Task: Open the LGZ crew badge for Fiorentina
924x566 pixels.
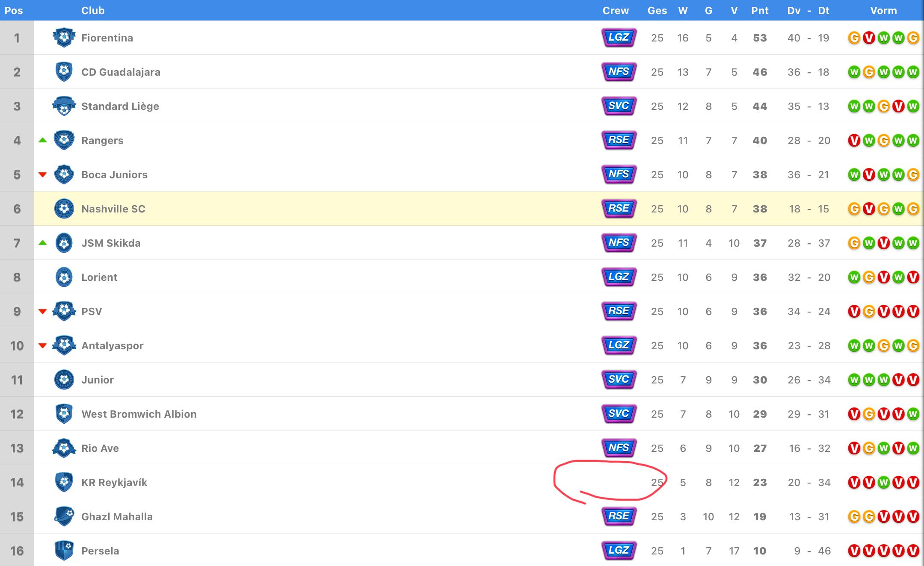Action: coord(619,38)
